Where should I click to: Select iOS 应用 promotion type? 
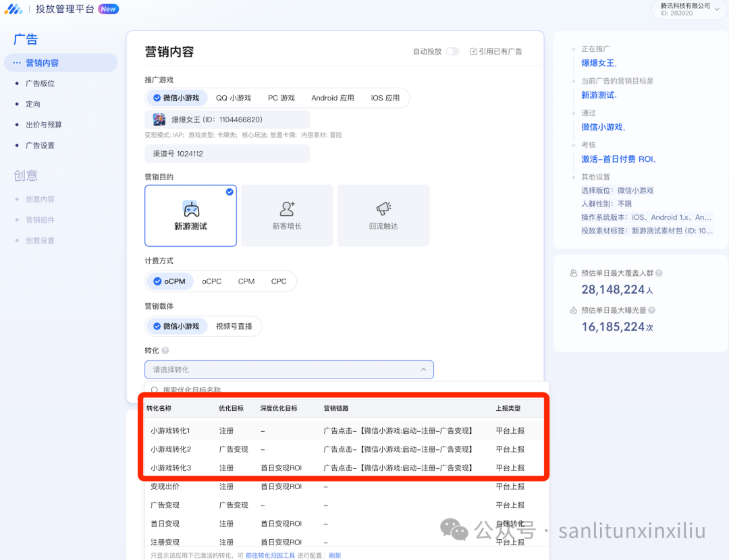pos(385,98)
